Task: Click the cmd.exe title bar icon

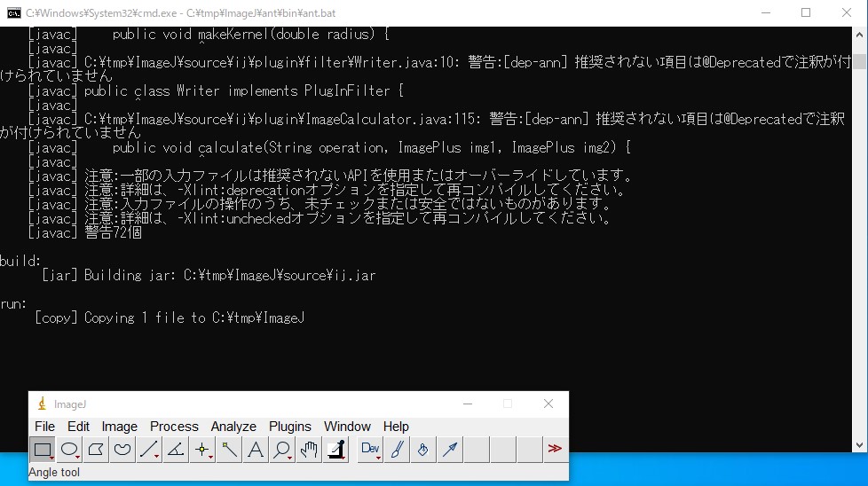Action: (x=14, y=12)
